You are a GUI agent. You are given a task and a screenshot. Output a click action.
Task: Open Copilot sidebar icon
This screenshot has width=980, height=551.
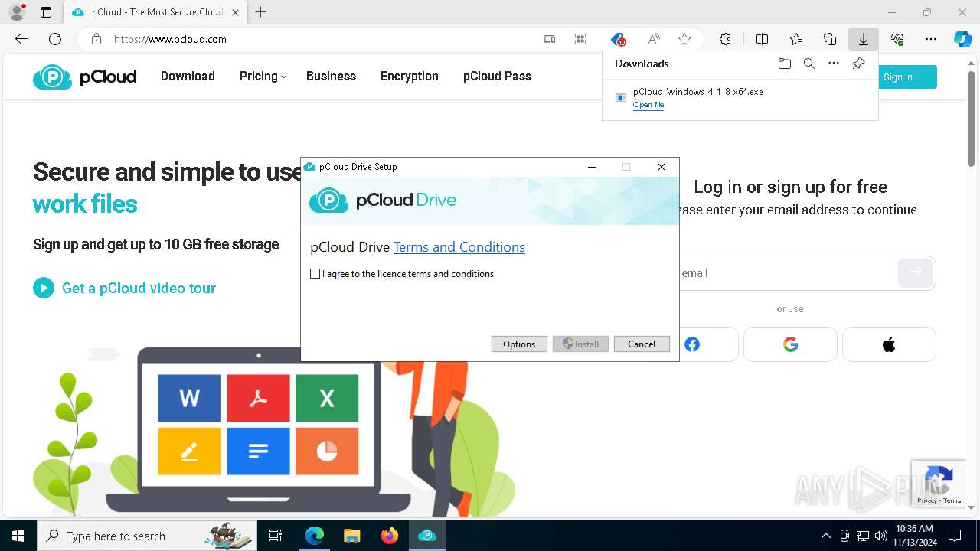point(962,39)
